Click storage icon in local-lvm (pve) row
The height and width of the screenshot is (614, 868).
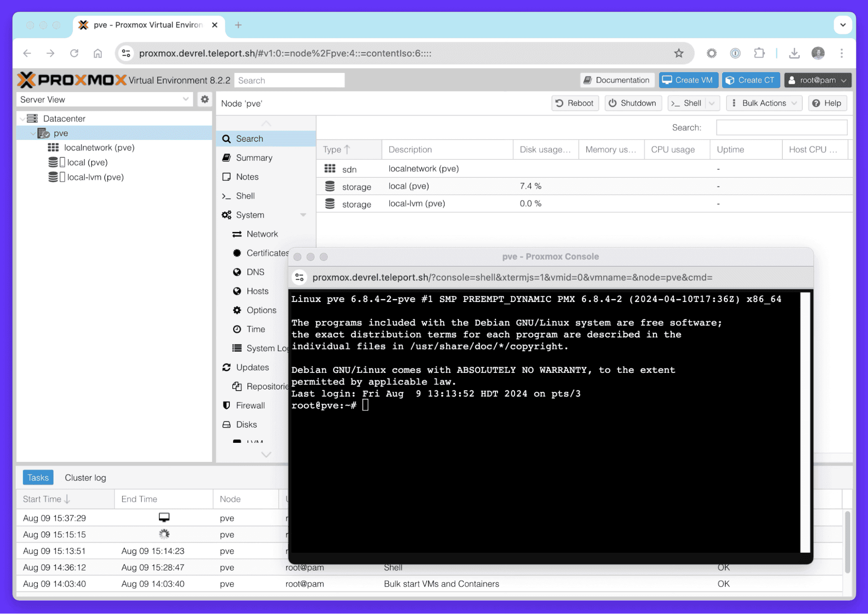(x=330, y=204)
